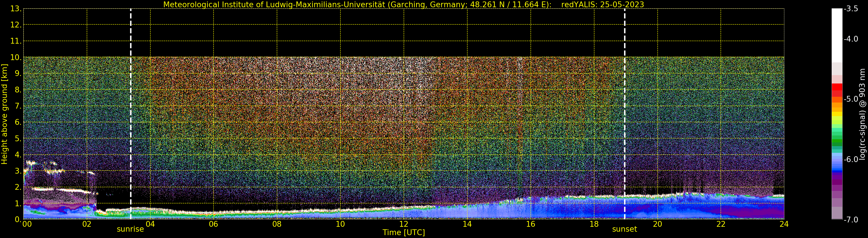The width and height of the screenshot is (868, 238).
Task: Click the 08 tick on the time axis
Action: (x=277, y=224)
